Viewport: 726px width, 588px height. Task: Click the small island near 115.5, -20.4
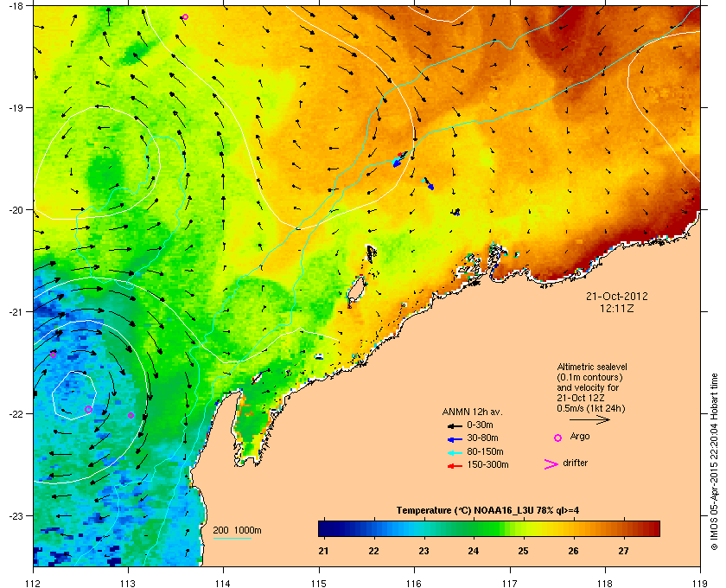(x=372, y=253)
